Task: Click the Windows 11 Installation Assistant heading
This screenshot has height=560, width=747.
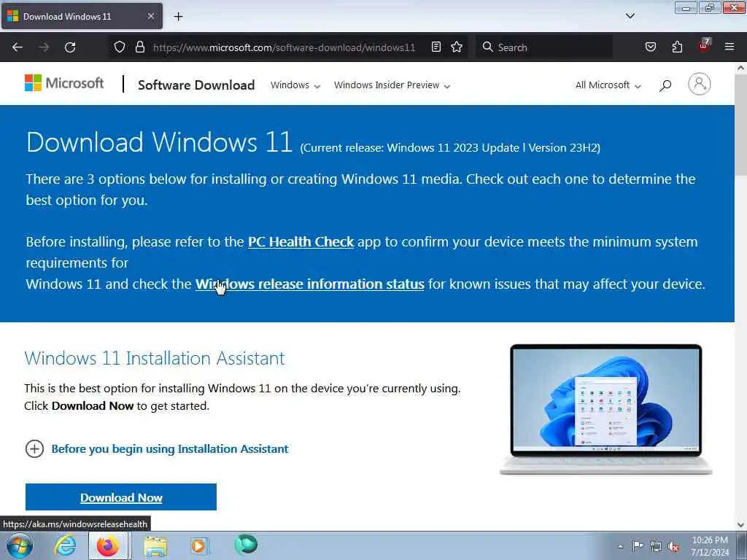Action: [x=155, y=358]
